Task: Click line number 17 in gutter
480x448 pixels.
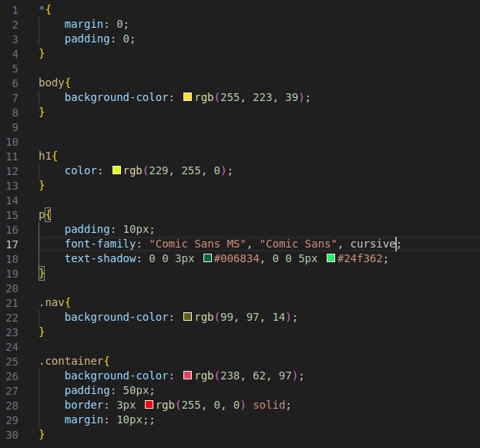Action: [12, 244]
